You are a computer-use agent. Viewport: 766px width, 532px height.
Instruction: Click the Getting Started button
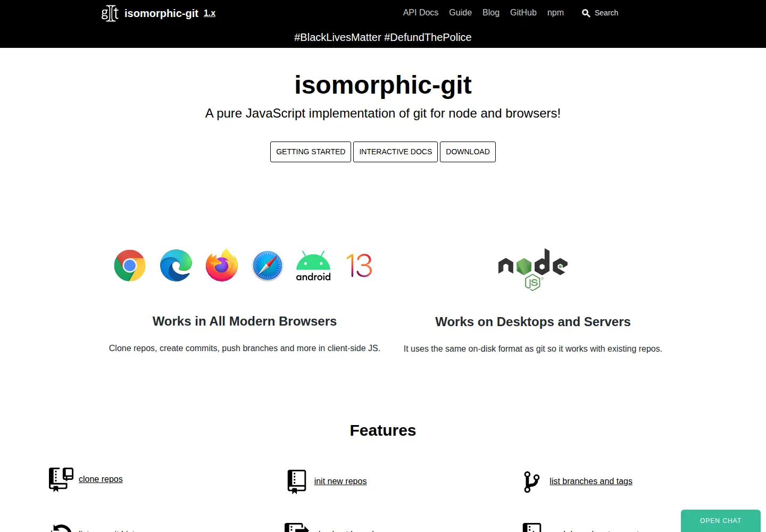(311, 152)
